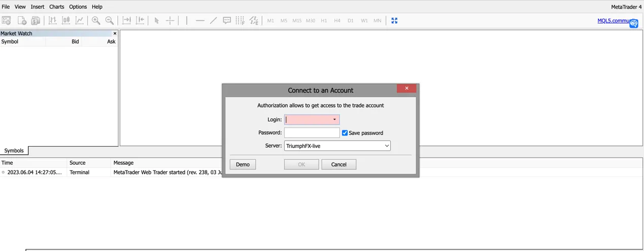The width and height of the screenshot is (644, 251).
Task: Select the log timestamp 2023.06.04 14:27:05
Action: point(35,172)
